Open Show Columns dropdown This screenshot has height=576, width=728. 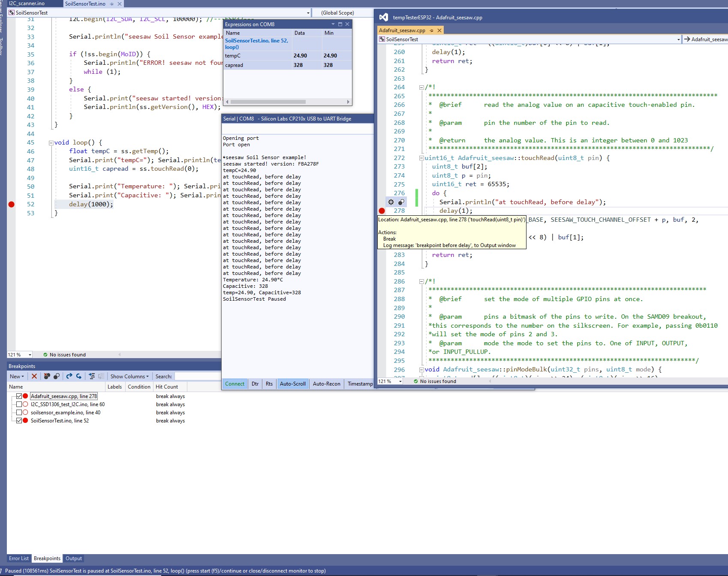point(129,376)
